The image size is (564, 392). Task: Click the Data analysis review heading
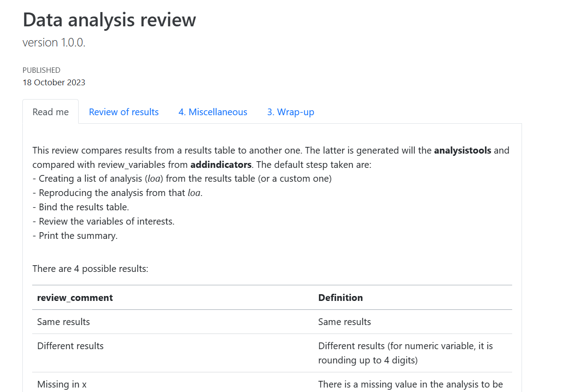109,20
